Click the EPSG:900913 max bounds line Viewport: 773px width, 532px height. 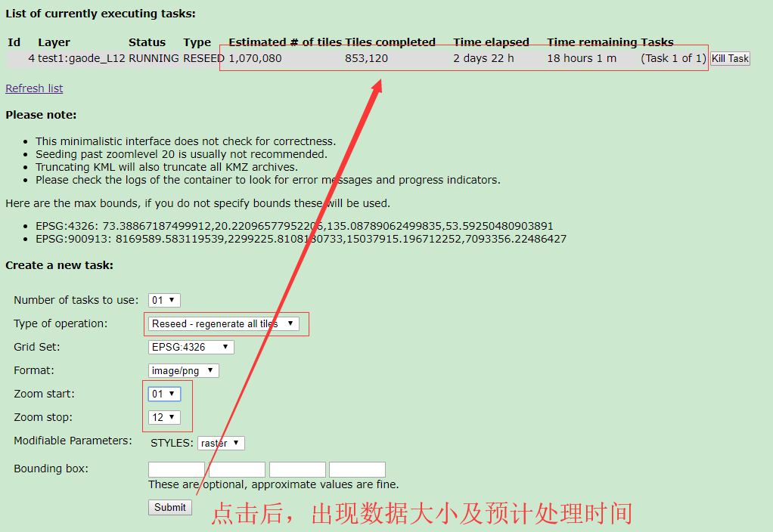click(x=301, y=239)
